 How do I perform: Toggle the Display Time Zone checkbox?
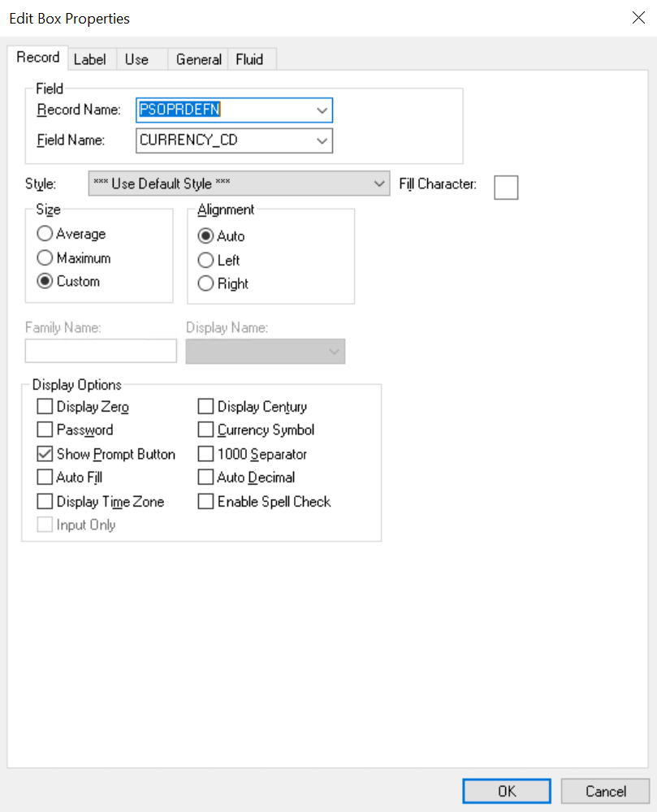[45, 501]
